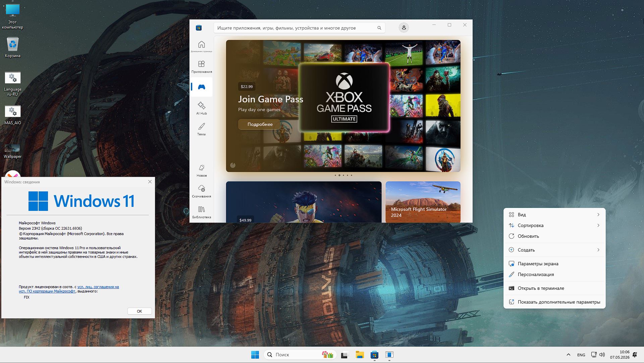Click the carousel page indicator dots
644x363 pixels.
(343, 175)
